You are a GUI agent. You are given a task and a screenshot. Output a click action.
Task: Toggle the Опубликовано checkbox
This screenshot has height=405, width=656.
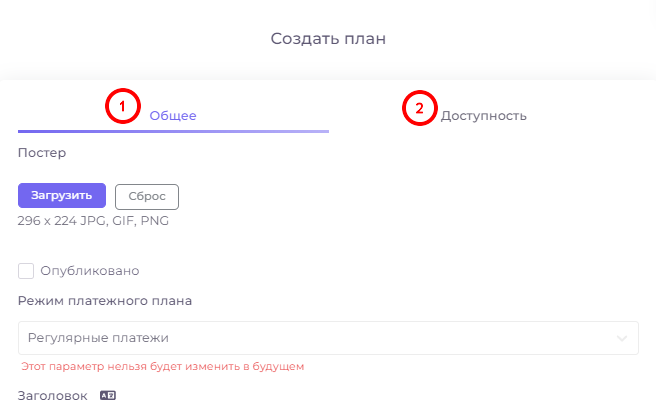[26, 271]
